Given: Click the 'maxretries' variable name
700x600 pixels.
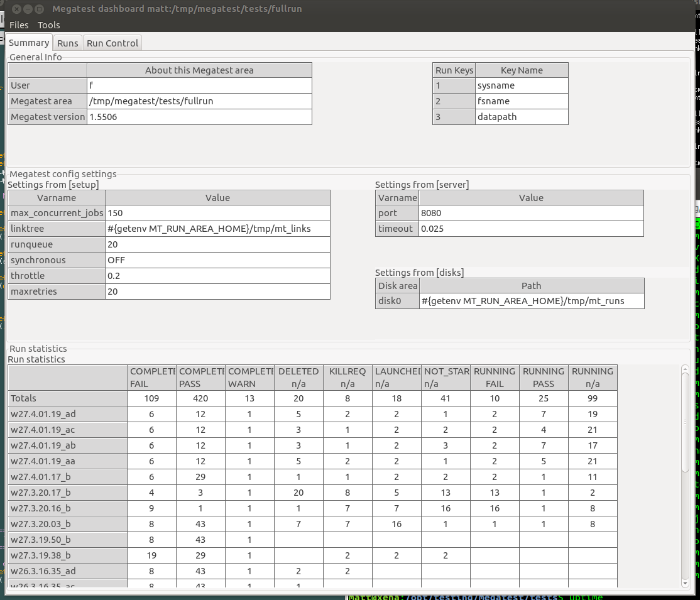Looking at the screenshot, I should tap(57, 291).
